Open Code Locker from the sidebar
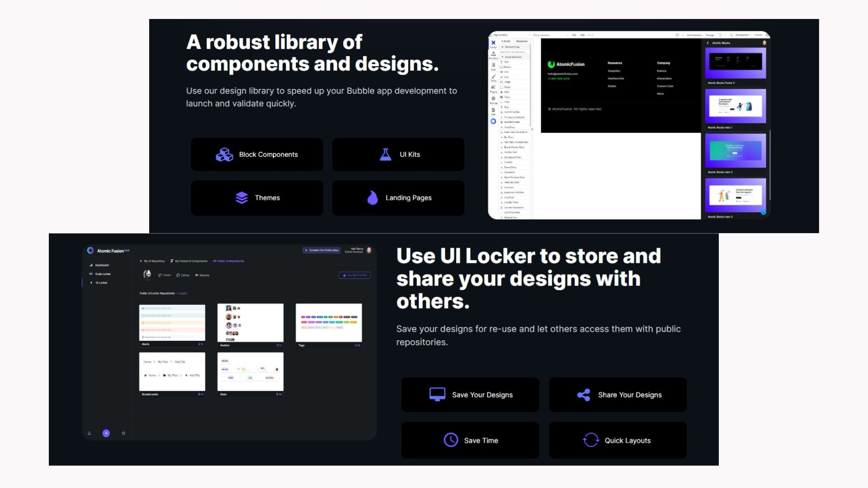The width and height of the screenshot is (868, 488). [x=102, y=274]
